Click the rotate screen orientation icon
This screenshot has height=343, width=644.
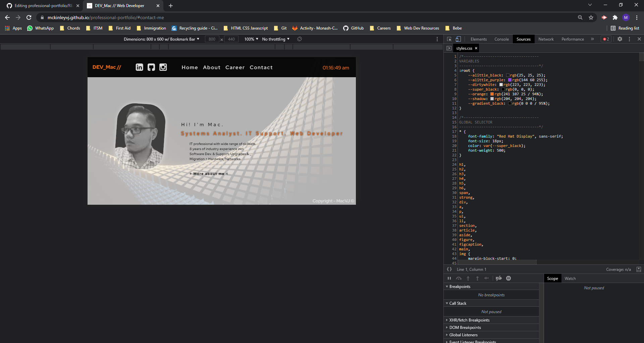pos(300,39)
